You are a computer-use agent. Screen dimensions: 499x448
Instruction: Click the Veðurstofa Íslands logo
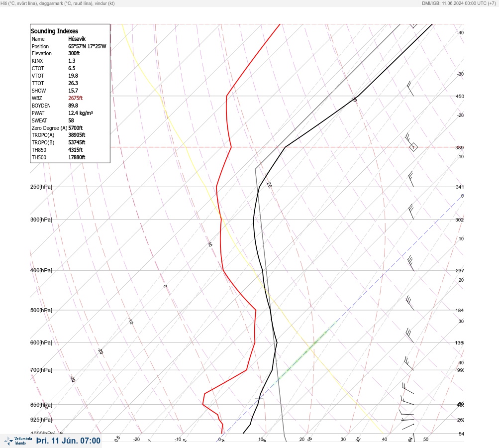(18, 441)
